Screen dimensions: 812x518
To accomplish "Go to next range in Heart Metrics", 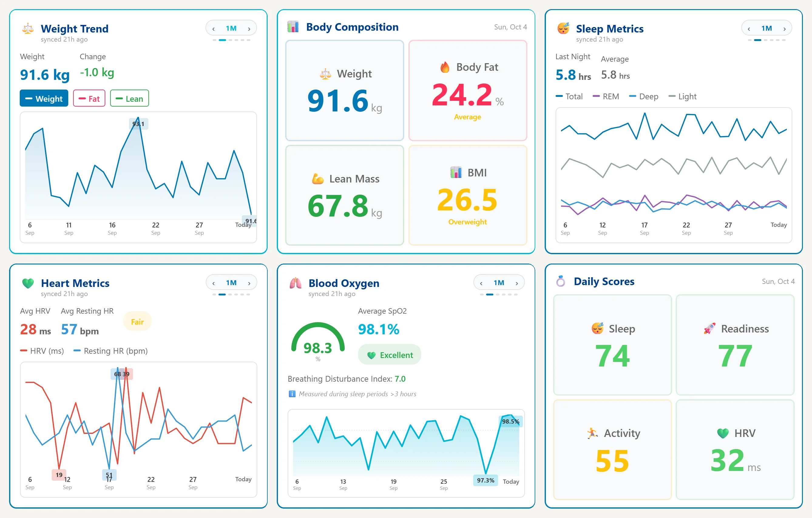I will point(249,283).
